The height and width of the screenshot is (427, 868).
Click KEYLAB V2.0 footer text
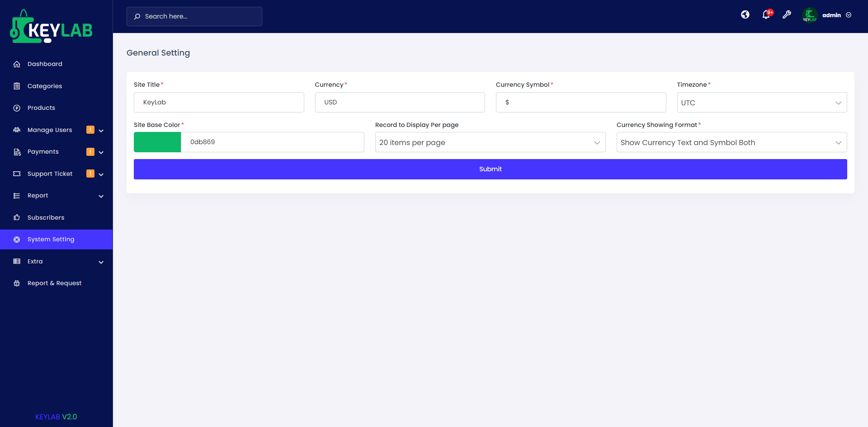pos(56,417)
